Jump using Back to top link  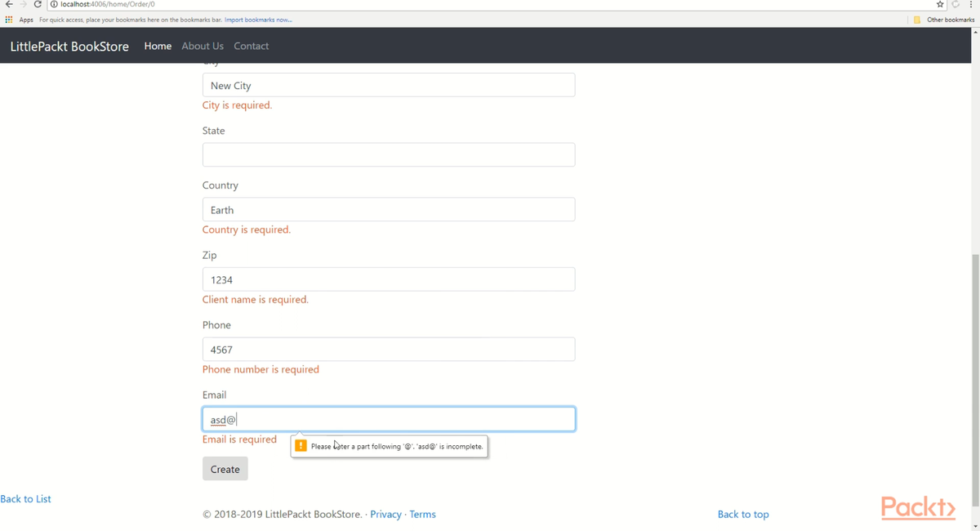click(742, 514)
